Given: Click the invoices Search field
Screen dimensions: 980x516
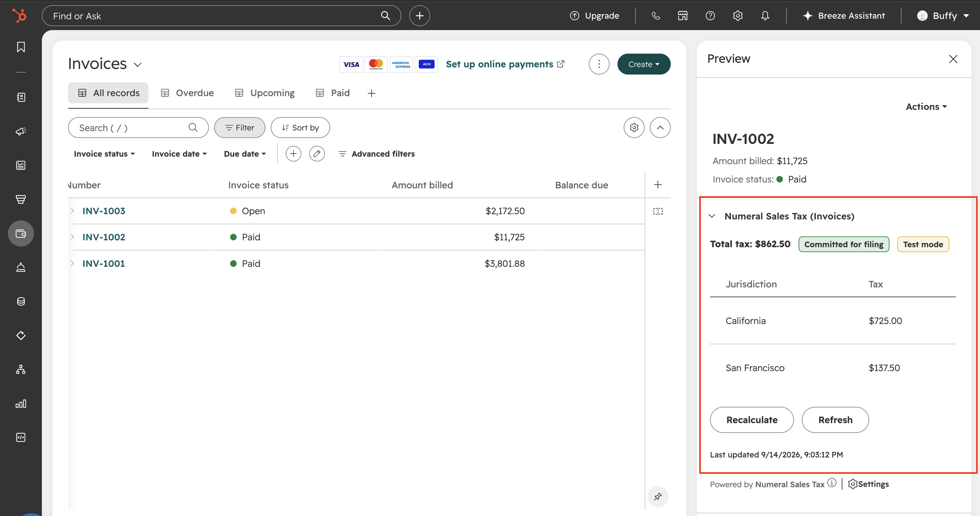Looking at the screenshot, I should click(138, 128).
